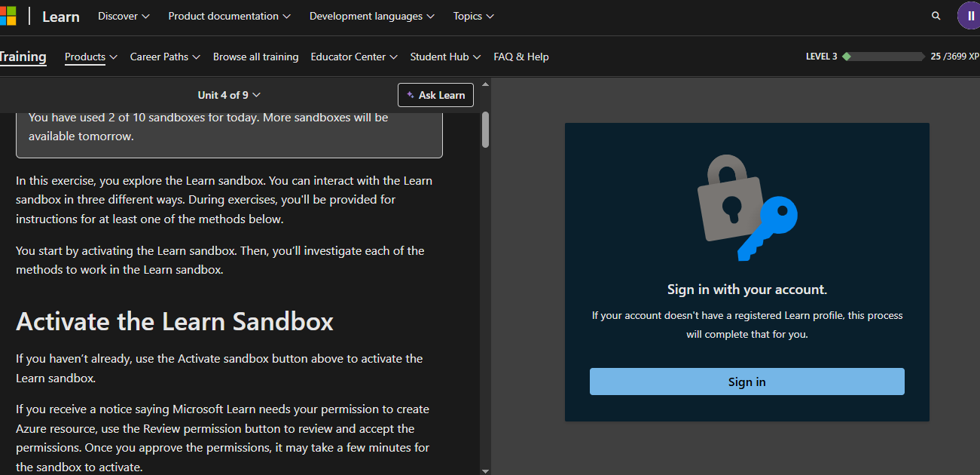Expand the Products dropdown
The height and width of the screenshot is (475, 980).
91,57
